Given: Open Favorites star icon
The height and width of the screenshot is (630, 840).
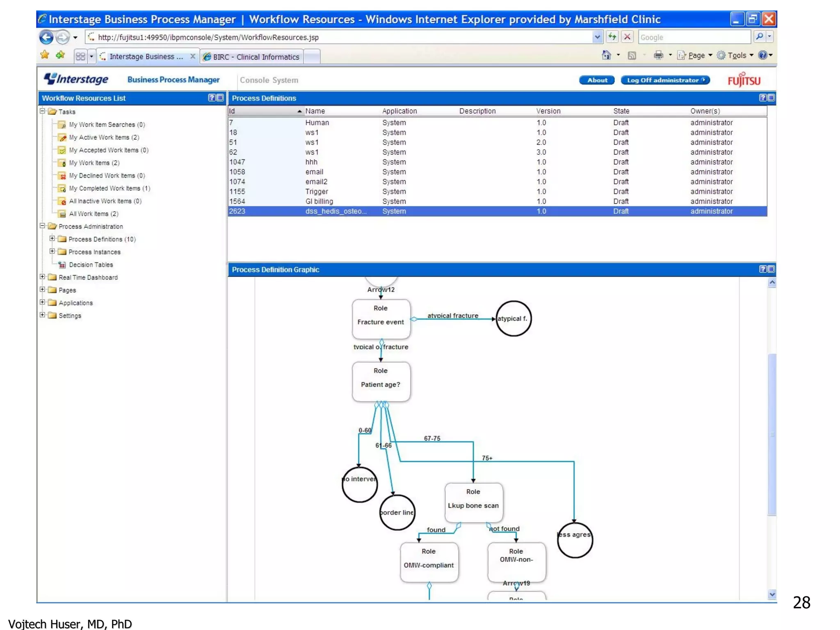Looking at the screenshot, I should [x=45, y=55].
